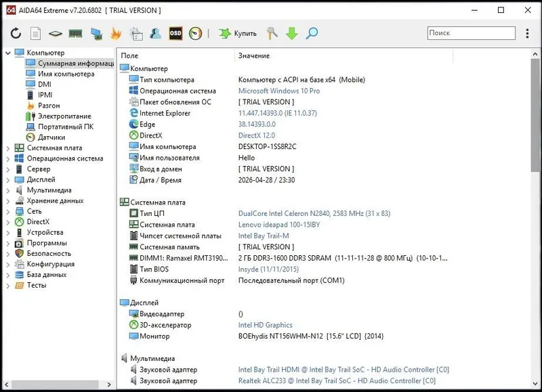Viewport: 542px width, 392px height.
Task: Focus the Поиск search field
Action: (x=471, y=33)
